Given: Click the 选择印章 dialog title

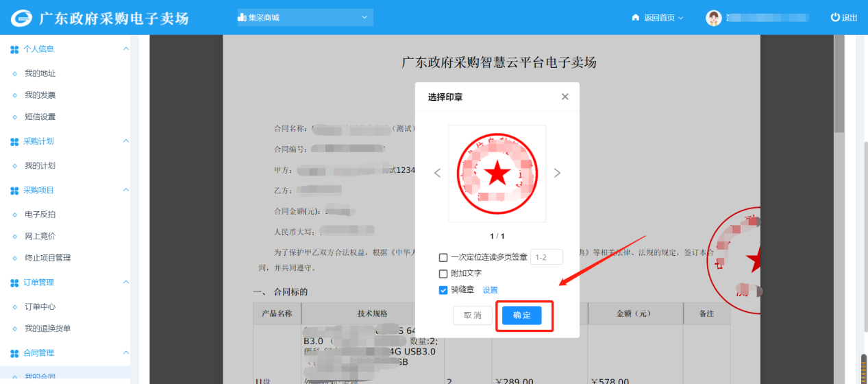Looking at the screenshot, I should (x=445, y=97).
